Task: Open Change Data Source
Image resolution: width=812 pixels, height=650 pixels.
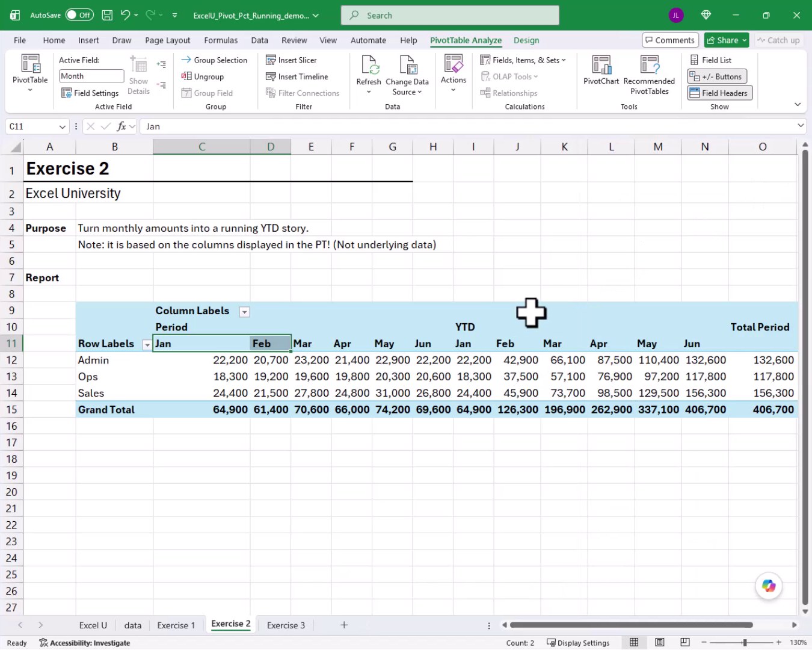Action: point(407,74)
